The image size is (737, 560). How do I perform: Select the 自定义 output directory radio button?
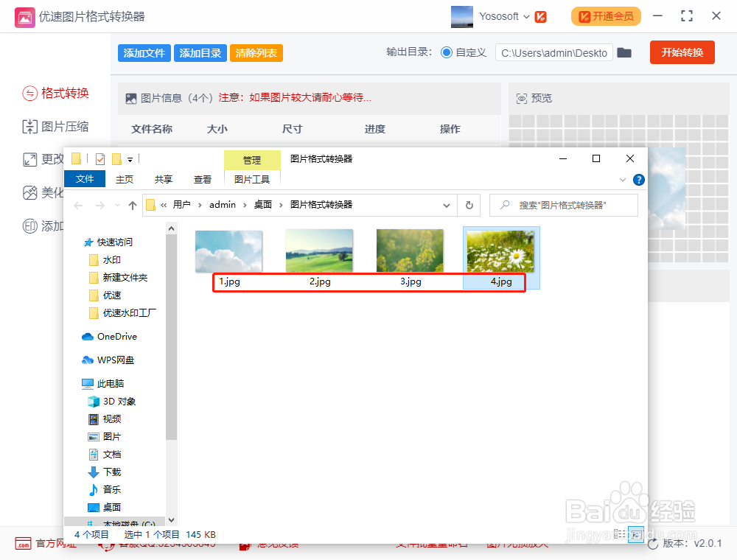447,52
